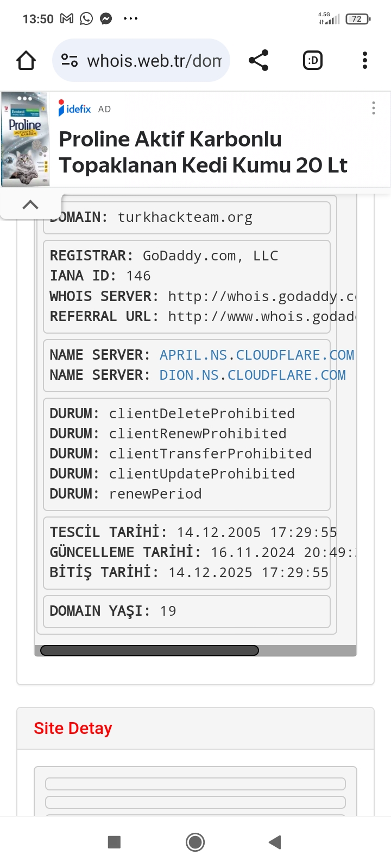Open ad options three-dot menu
The image size is (391, 868).
click(x=374, y=108)
